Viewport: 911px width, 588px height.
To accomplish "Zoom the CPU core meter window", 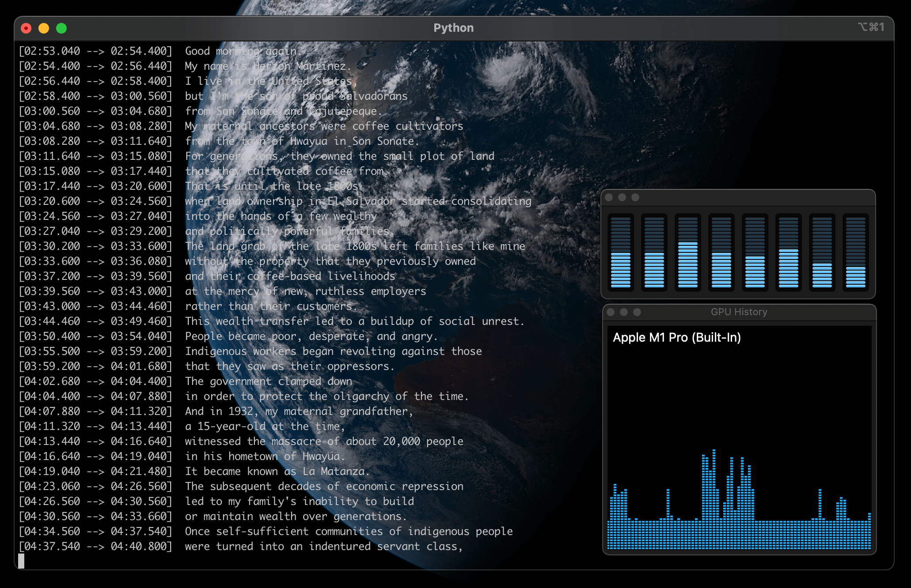I will (635, 197).
